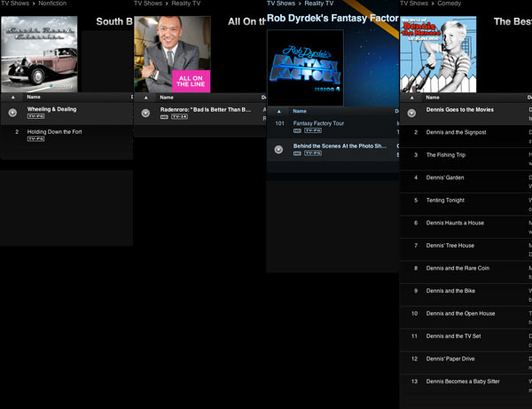
Task: Select the Holding Down the Fort episode
Action: click(55, 132)
